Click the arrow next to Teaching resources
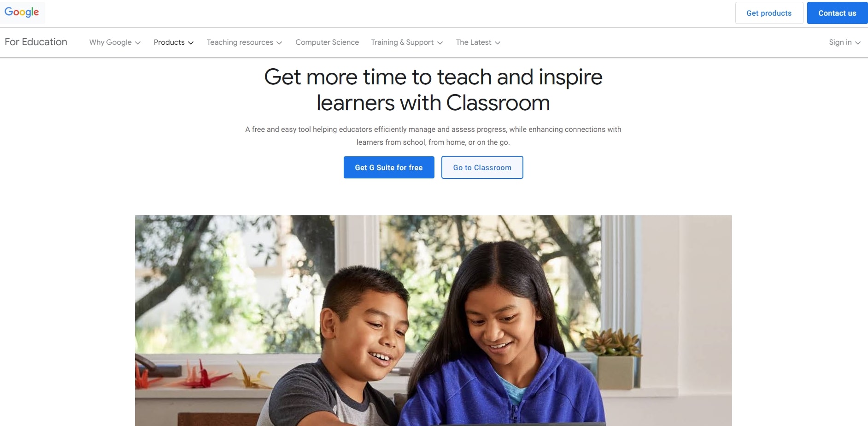This screenshot has width=868, height=426. [279, 43]
